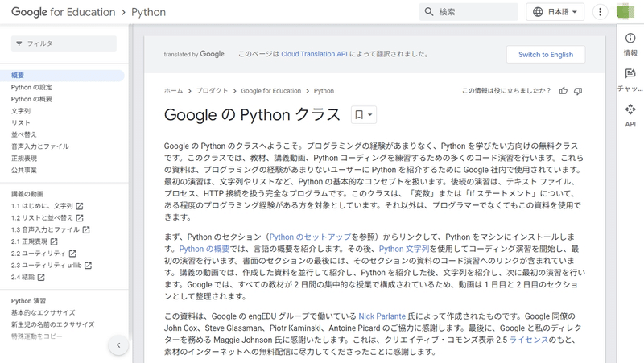
Task: Open the three-dot more options menu
Action: [600, 12]
